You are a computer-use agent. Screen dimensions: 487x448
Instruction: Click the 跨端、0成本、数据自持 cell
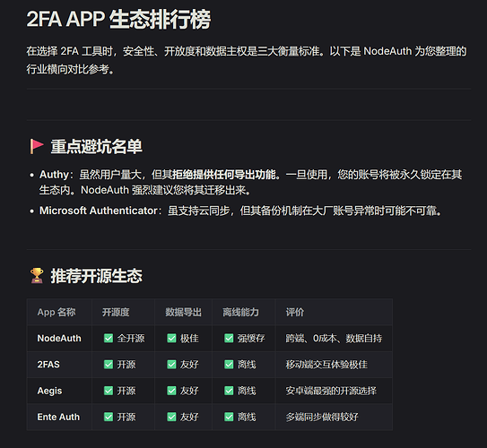[334, 338]
